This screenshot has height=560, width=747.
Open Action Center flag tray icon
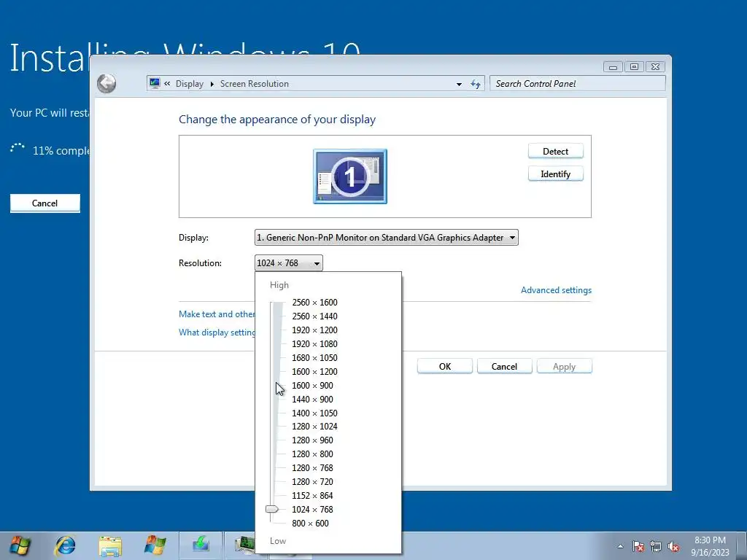[x=638, y=546]
